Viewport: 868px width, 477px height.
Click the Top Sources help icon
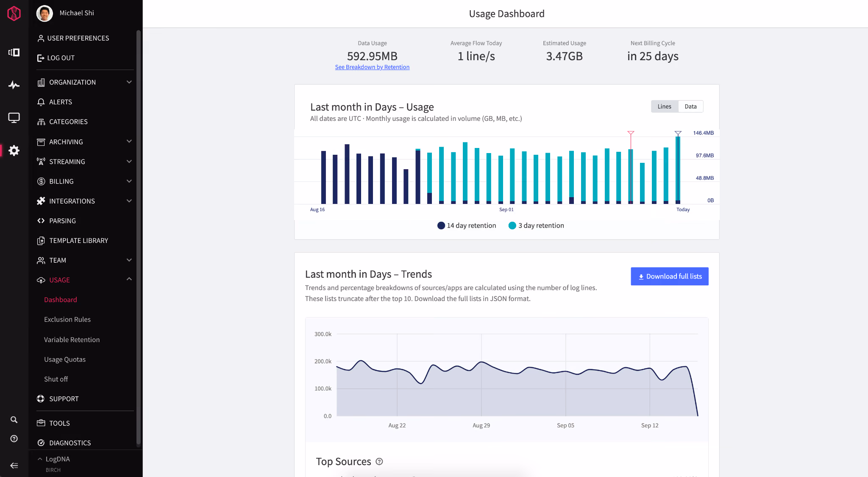click(379, 461)
